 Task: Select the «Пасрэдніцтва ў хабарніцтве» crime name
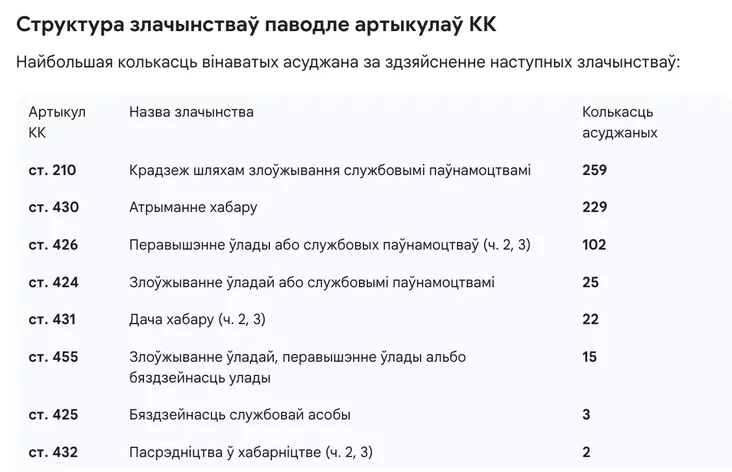(250, 452)
